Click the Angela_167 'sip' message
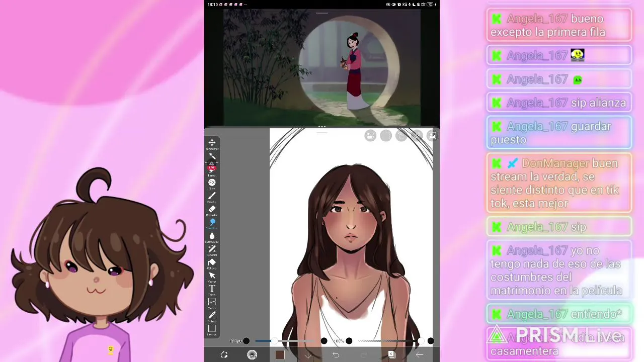Image resolution: width=644 pixels, height=362 pixels. 559,227
